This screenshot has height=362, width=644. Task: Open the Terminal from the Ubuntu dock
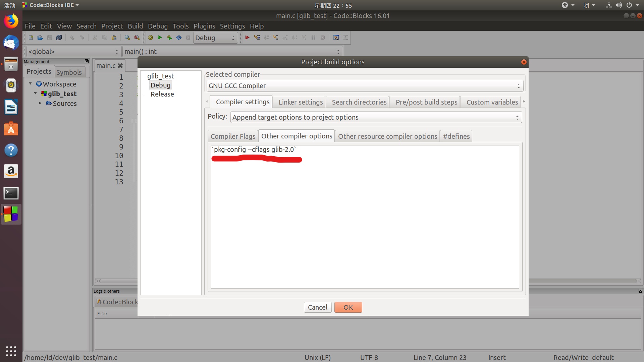point(11,193)
